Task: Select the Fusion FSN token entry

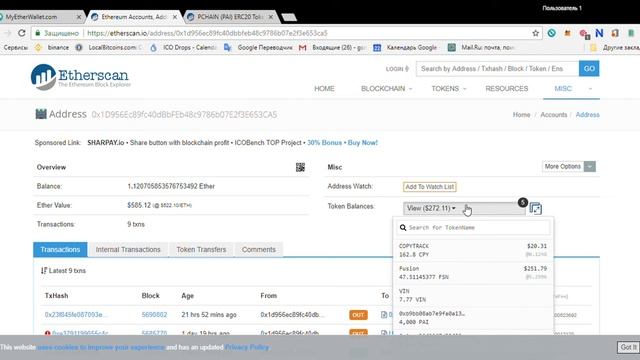Action: coord(473,272)
